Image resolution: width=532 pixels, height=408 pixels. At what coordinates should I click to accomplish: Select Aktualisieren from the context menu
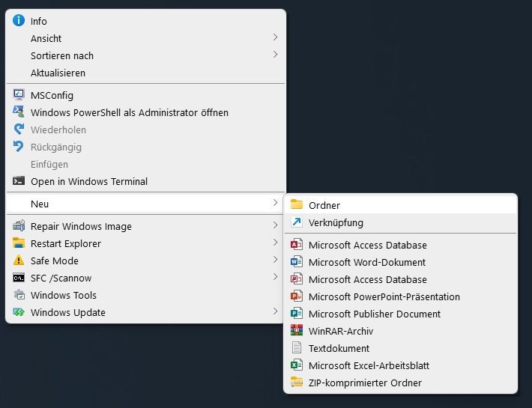click(58, 73)
